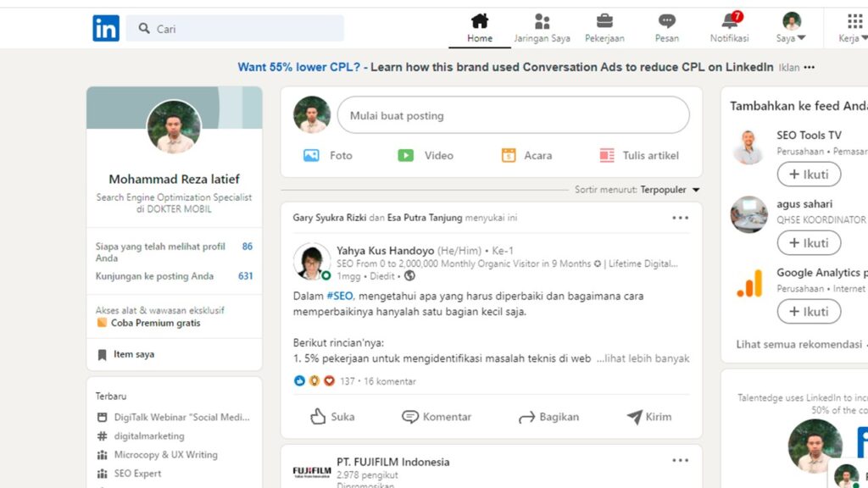This screenshot has height=488, width=868.
Task: Open Yahya Kus Handoyo profile name
Action: 386,251
